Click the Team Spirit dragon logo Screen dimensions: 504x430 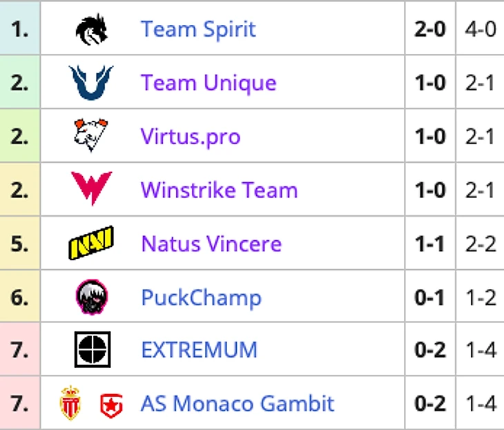[x=91, y=30]
